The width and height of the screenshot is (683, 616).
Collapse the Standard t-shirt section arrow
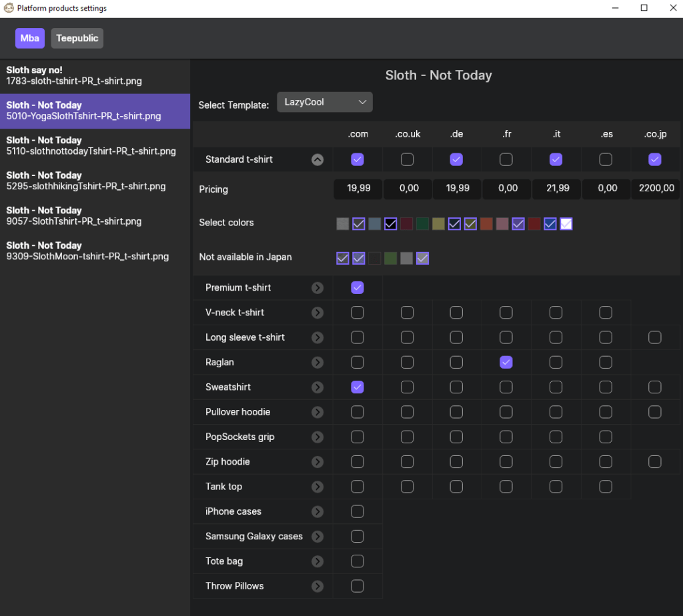(317, 160)
